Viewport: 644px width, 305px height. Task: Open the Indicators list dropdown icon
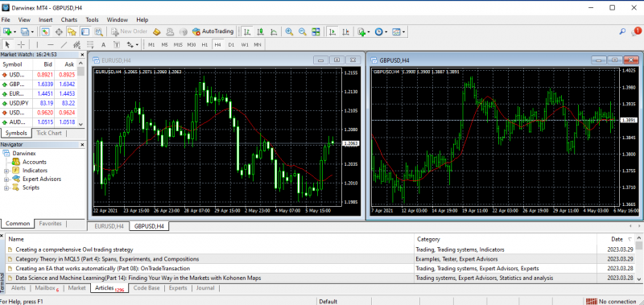click(x=364, y=31)
